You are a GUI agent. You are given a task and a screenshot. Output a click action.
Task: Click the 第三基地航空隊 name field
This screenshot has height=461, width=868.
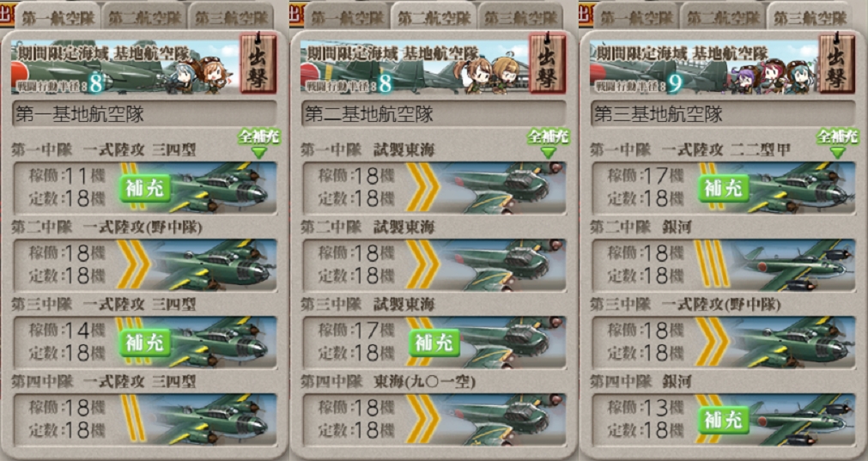724,113
